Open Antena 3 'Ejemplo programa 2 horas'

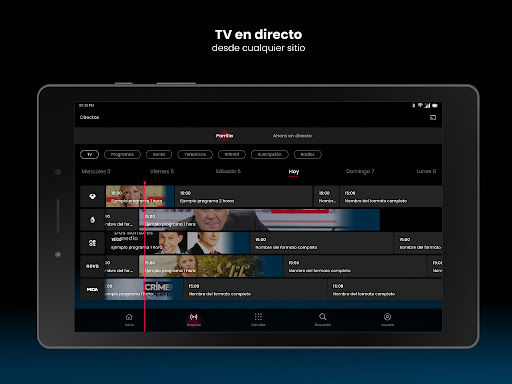pos(244,196)
